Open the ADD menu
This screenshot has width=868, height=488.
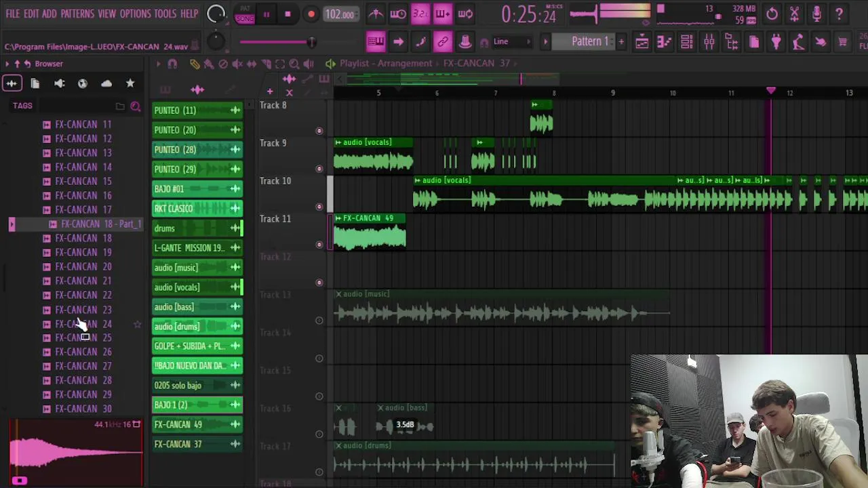pyautogui.click(x=50, y=14)
